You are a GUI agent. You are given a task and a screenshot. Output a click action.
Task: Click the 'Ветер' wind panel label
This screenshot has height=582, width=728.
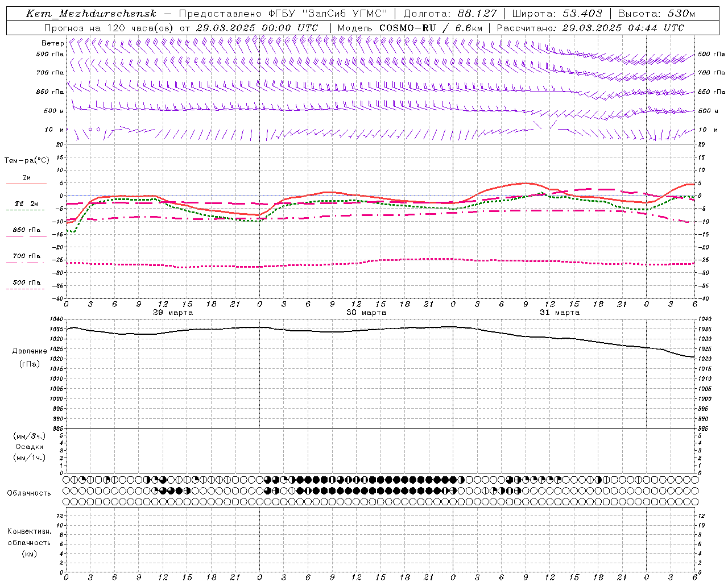52,43
